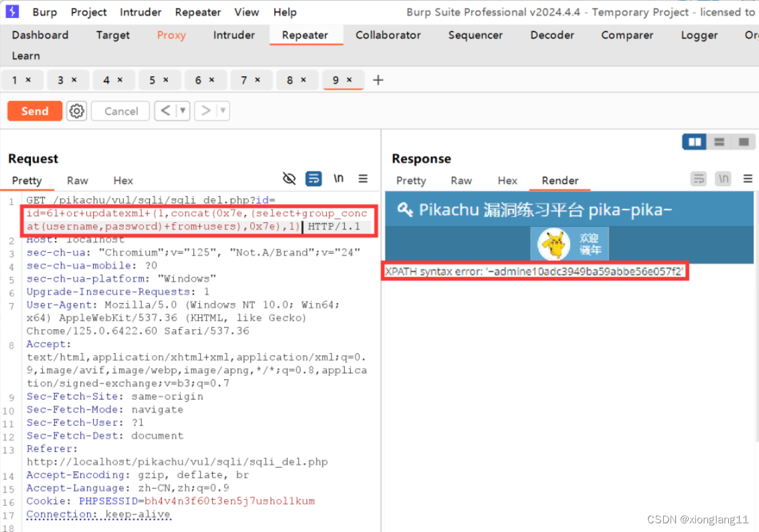Click the Pikachu key logo icon
759x532 pixels.
(x=405, y=209)
